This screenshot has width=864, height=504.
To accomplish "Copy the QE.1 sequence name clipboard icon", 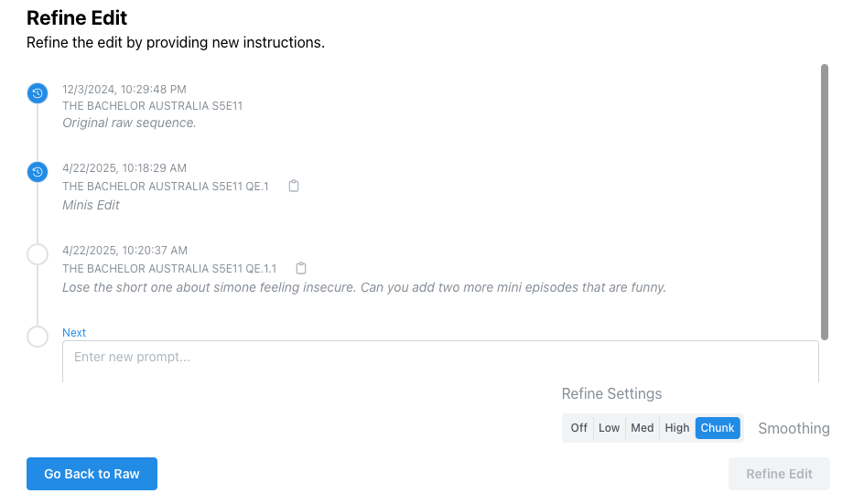I will tap(294, 187).
